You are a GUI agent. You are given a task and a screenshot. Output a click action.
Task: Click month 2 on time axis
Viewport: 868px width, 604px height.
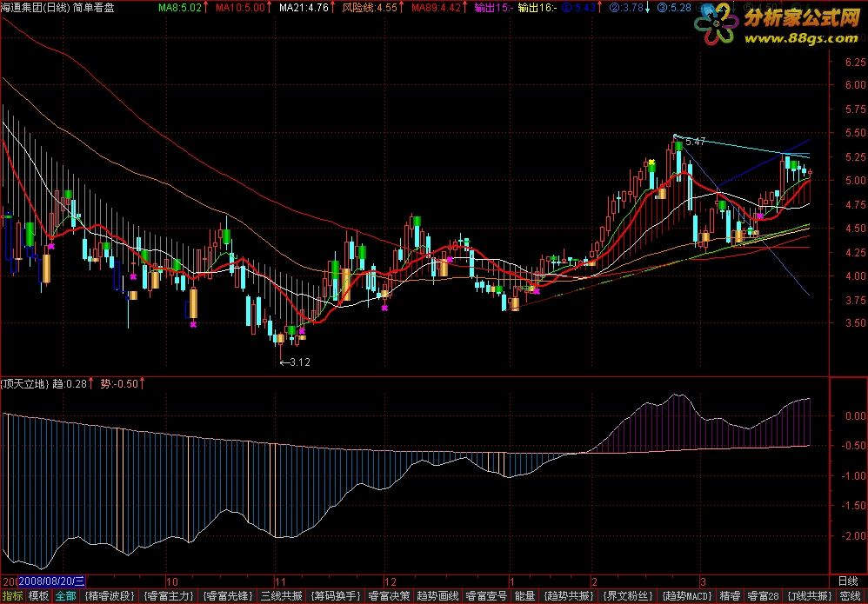point(594,581)
